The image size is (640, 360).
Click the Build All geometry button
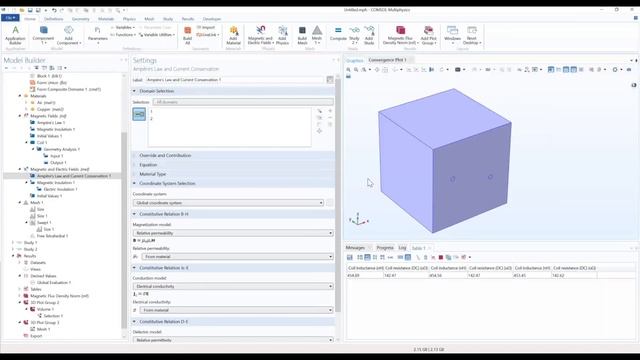[187, 35]
